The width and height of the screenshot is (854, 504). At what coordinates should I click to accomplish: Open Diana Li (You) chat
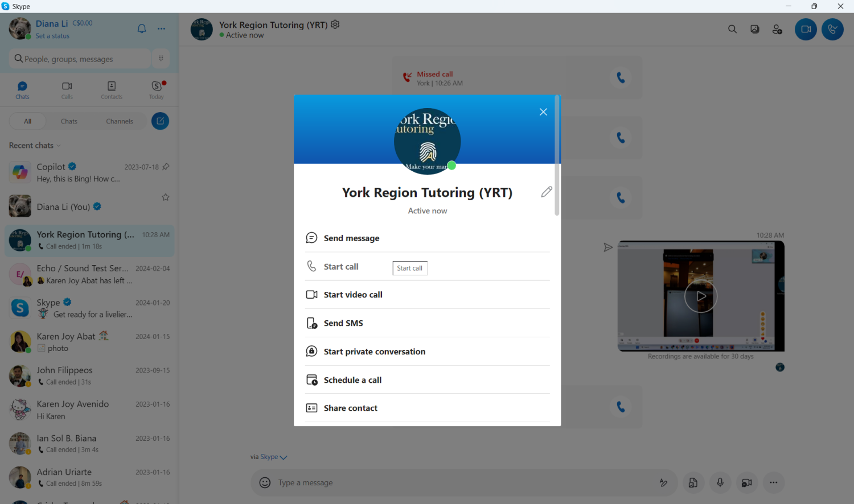point(89,206)
